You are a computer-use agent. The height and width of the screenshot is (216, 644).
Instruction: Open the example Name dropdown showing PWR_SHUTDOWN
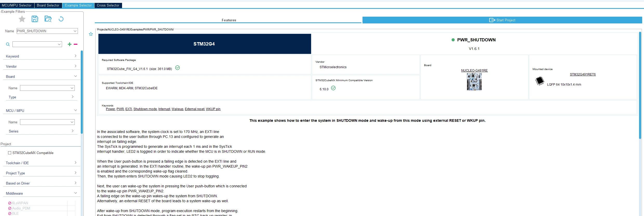coord(75,31)
